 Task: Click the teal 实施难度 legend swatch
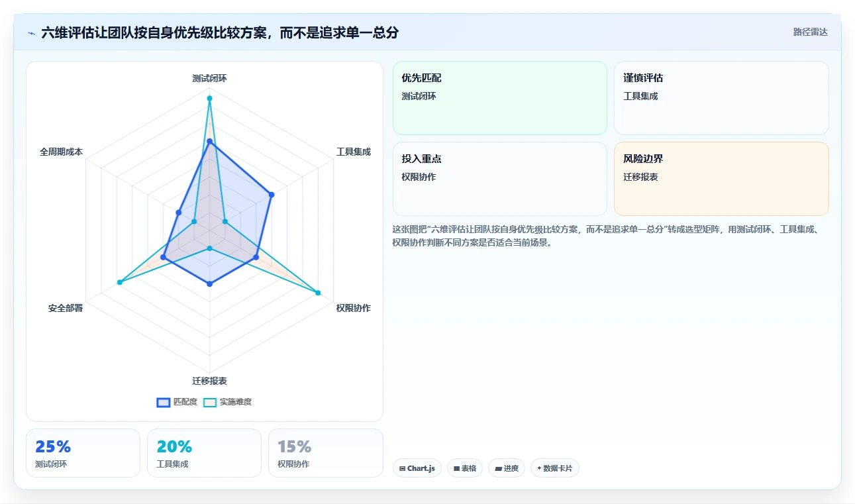[210, 402]
